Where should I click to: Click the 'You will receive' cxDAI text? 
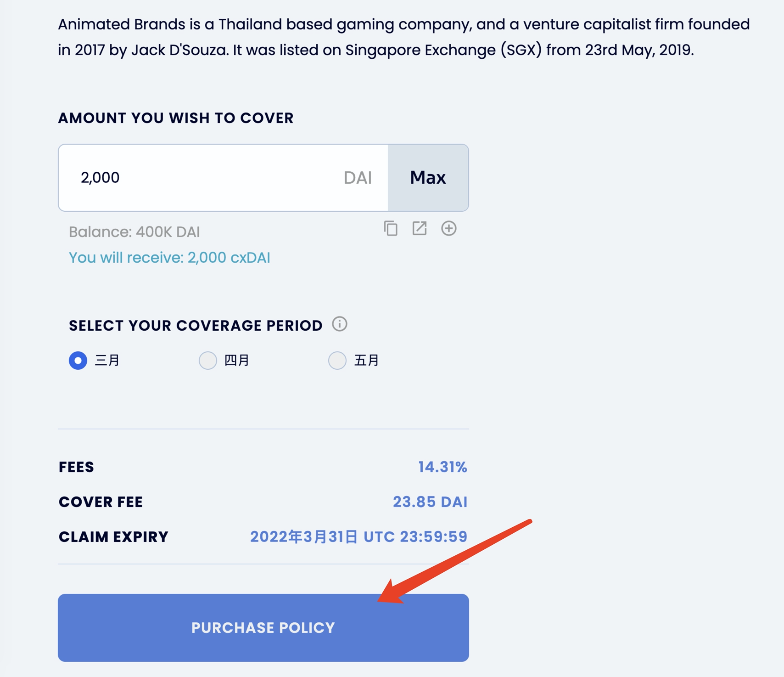click(x=169, y=258)
